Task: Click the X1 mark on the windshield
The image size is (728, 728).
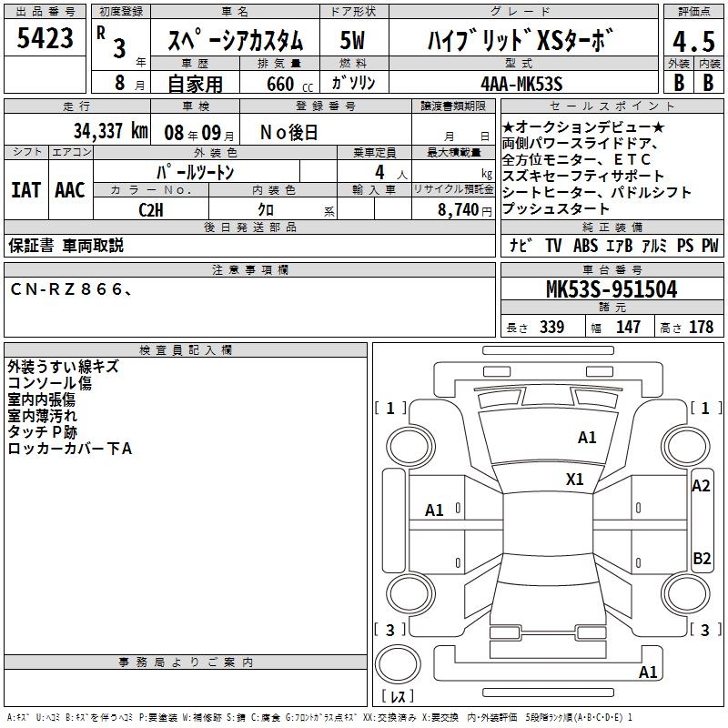Action: (574, 480)
